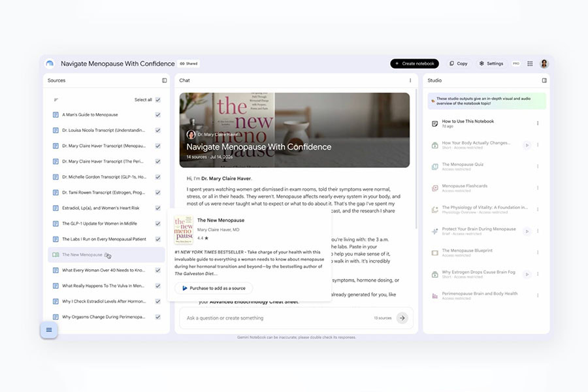588x392 pixels.
Task: Uncheck Dr. Michelle Gordon Transcript checkbox
Action: tap(158, 177)
